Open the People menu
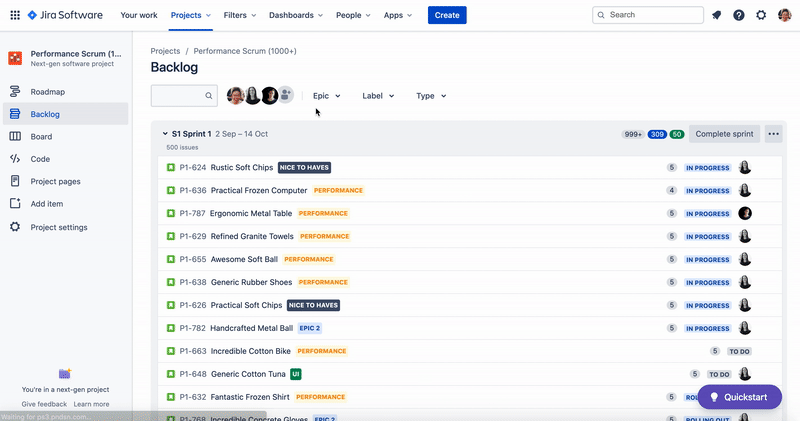Screen dimensions: 800x421 tap(353, 15)
